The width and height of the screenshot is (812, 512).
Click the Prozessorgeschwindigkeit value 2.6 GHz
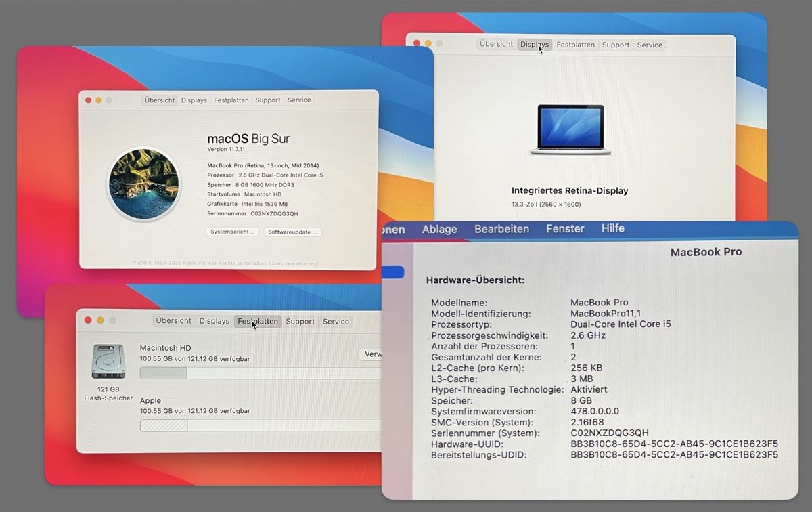(588, 335)
